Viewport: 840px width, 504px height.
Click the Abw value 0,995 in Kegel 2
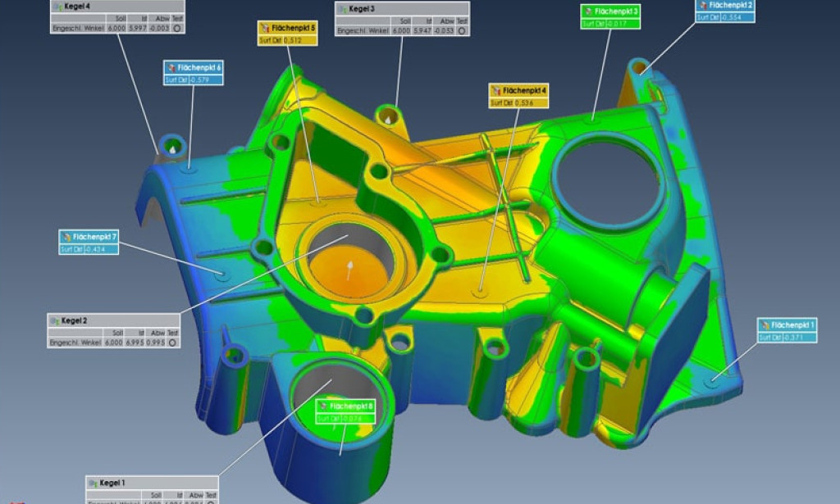pos(155,343)
